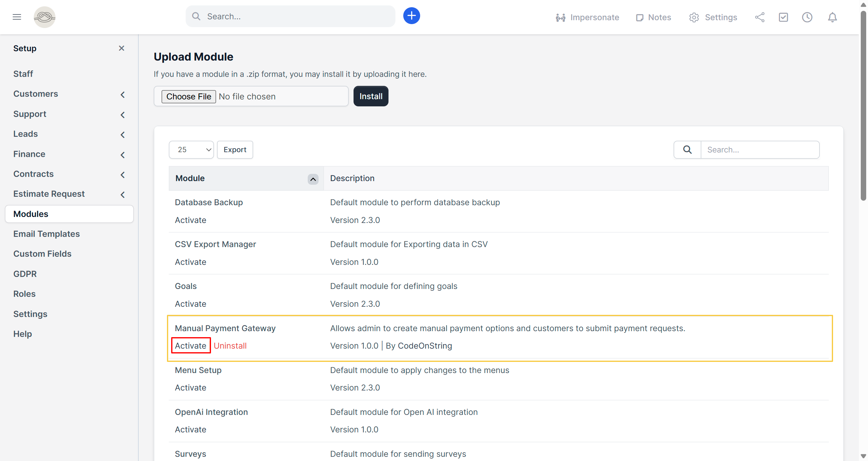Click the vertical page scrollbar
868x461 pixels.
tap(863, 105)
